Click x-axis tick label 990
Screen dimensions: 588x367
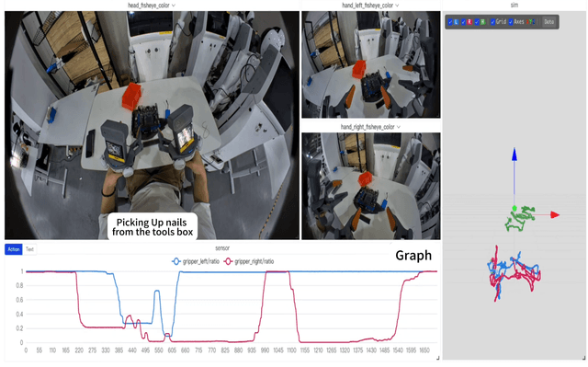[x=265, y=350]
